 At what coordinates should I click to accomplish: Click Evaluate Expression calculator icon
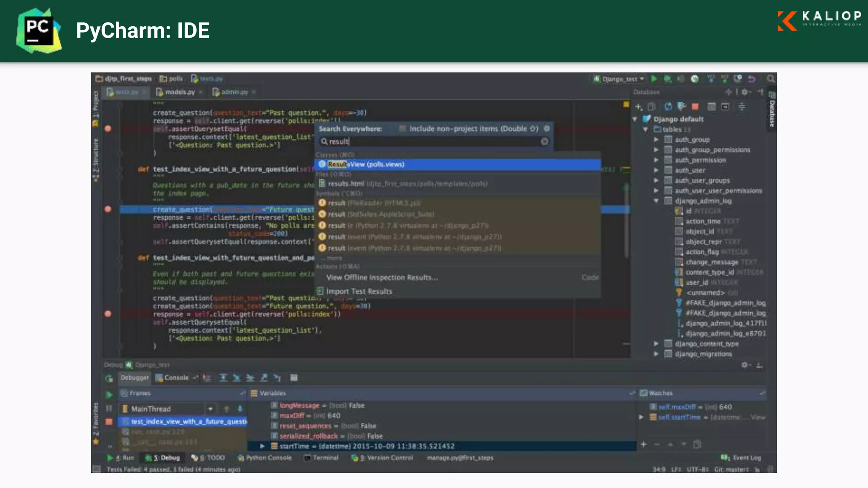pyautogui.click(x=294, y=377)
